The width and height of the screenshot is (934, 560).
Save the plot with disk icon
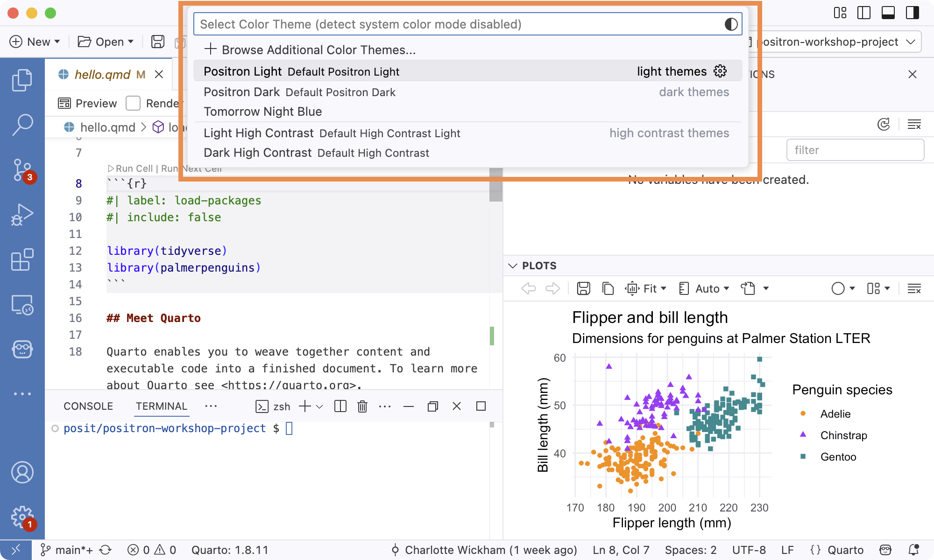583,288
